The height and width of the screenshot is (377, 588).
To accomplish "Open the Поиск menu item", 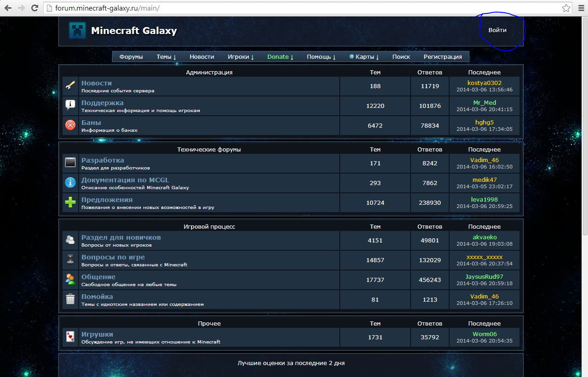I will tap(401, 57).
